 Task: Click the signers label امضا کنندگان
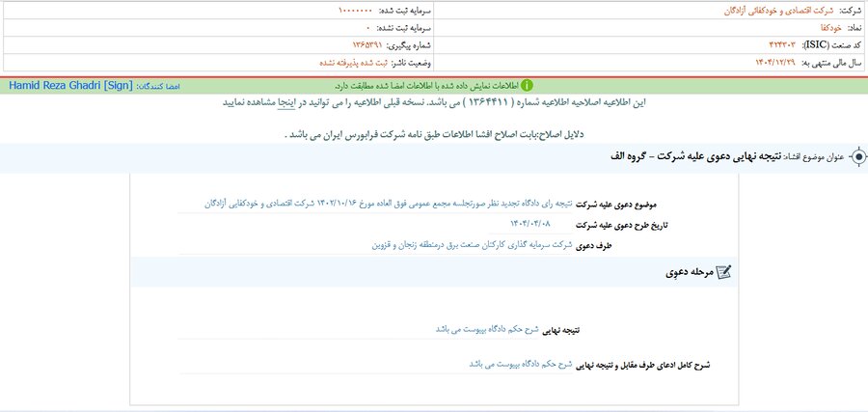(x=158, y=87)
